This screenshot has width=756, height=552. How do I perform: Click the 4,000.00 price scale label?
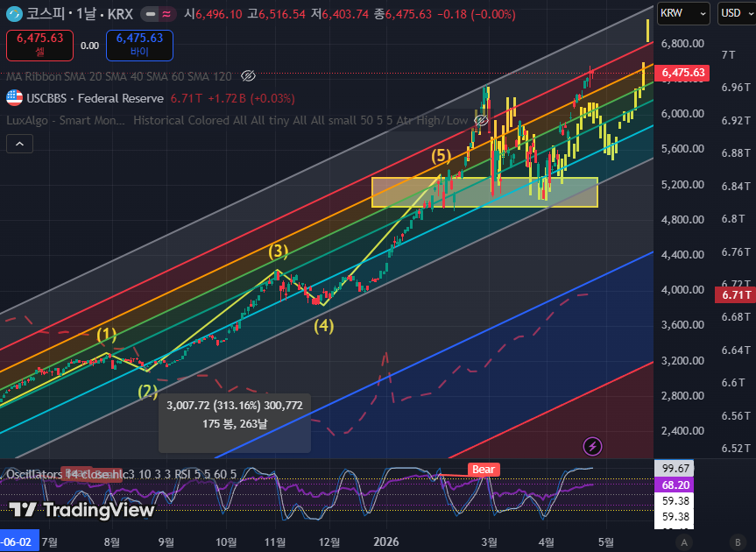pos(682,290)
